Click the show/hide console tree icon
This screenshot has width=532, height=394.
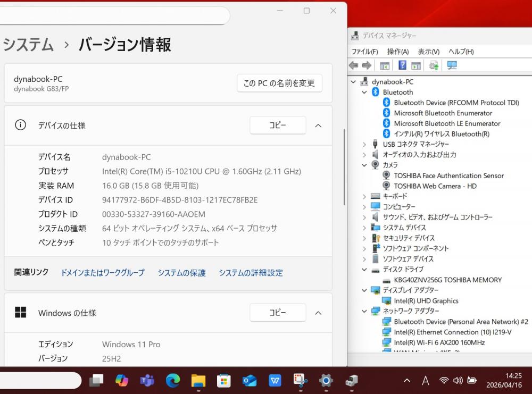(385, 65)
